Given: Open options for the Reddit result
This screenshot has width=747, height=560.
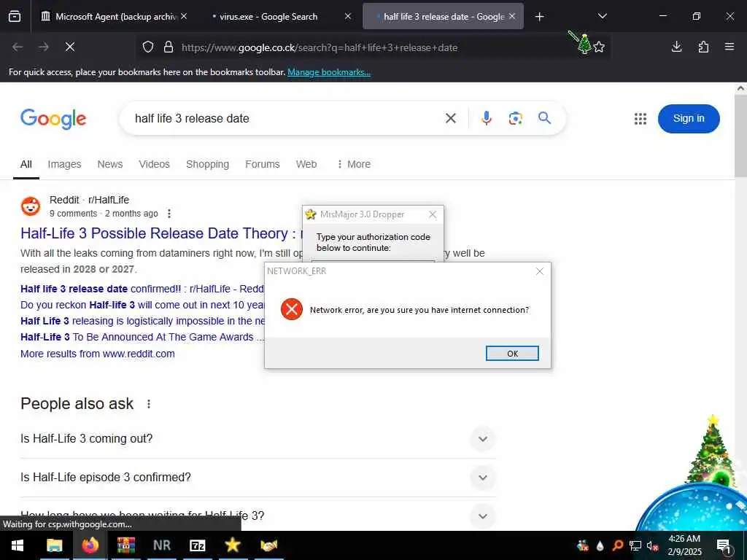Looking at the screenshot, I should click(x=169, y=214).
